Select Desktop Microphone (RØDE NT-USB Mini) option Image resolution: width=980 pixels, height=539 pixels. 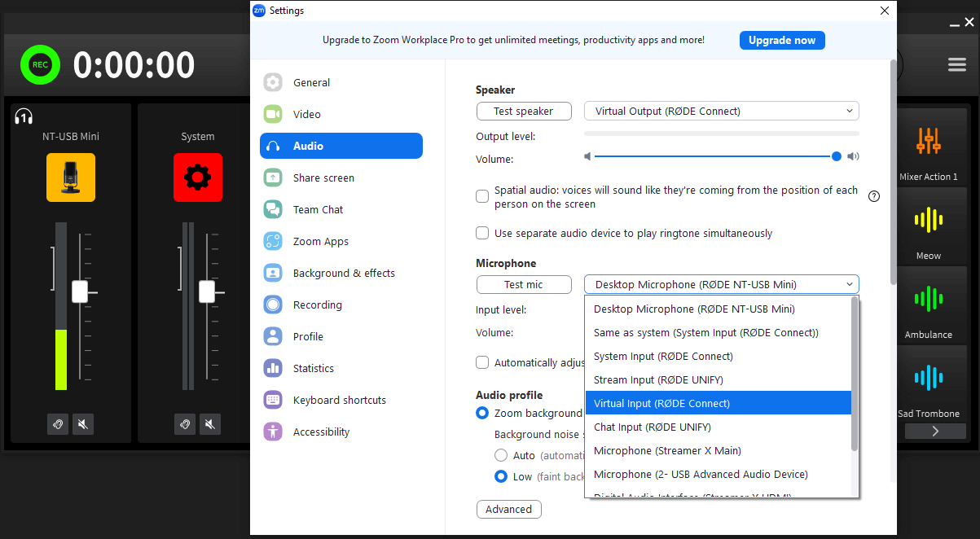[x=718, y=309]
